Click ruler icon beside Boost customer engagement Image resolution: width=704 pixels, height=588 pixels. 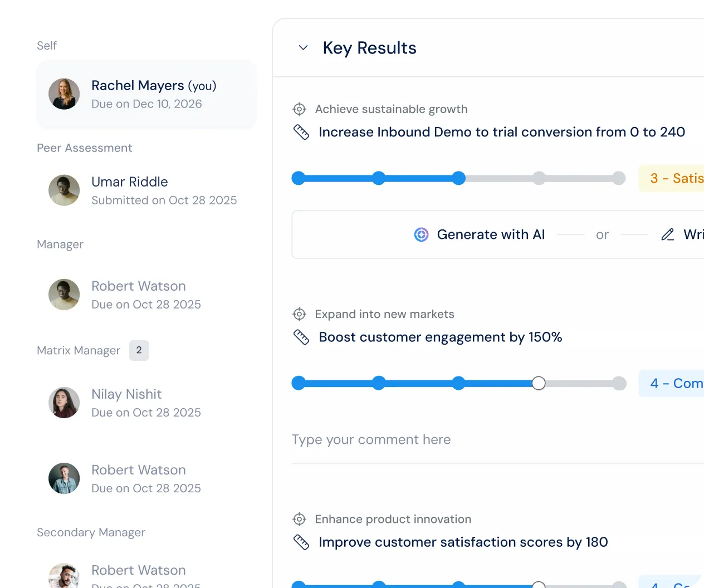tap(301, 337)
